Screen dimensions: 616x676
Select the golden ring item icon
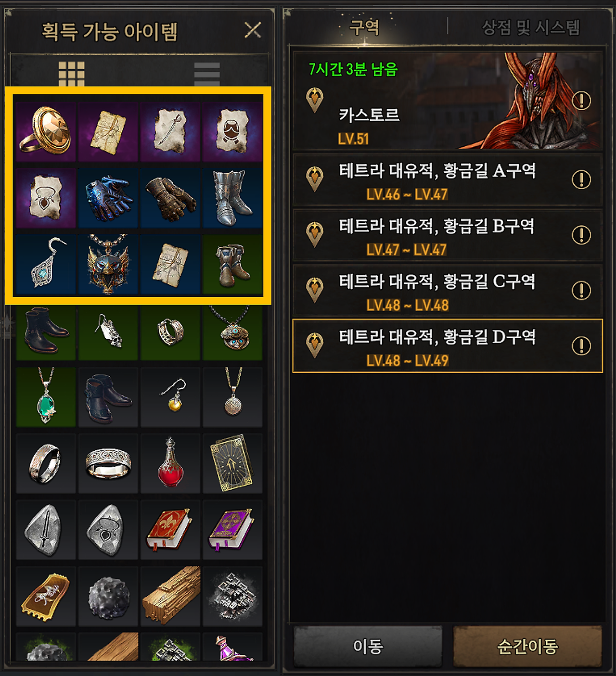pyautogui.click(x=46, y=131)
